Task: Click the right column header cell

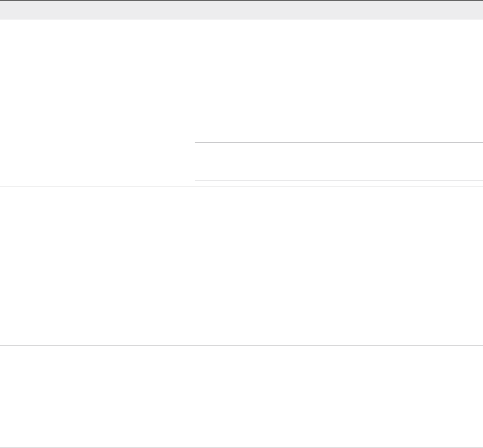Action: pyautogui.click(x=339, y=10)
